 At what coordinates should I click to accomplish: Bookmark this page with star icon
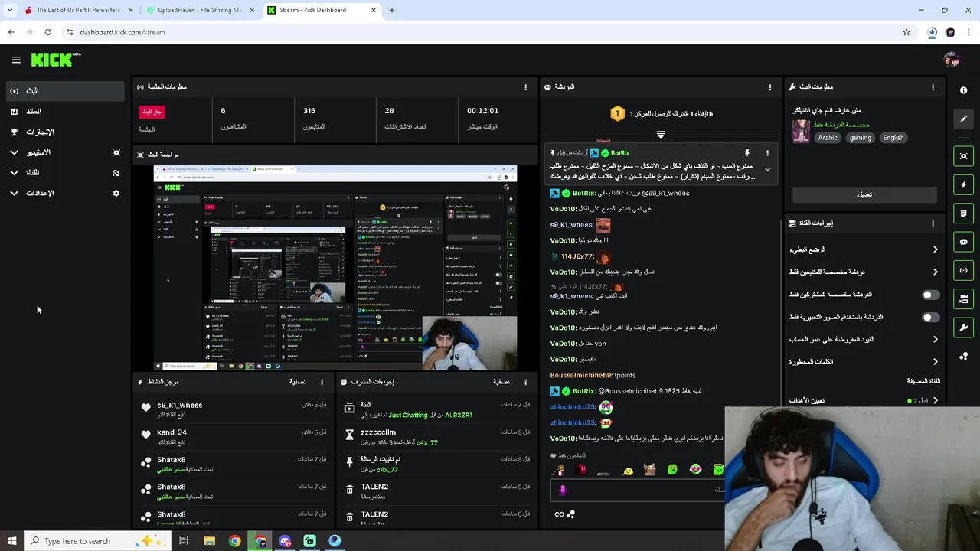point(906,32)
